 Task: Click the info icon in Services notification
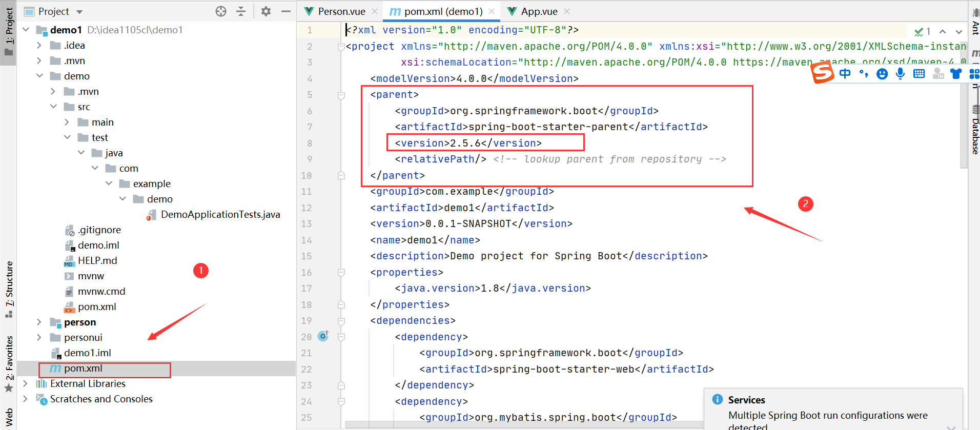(718, 399)
